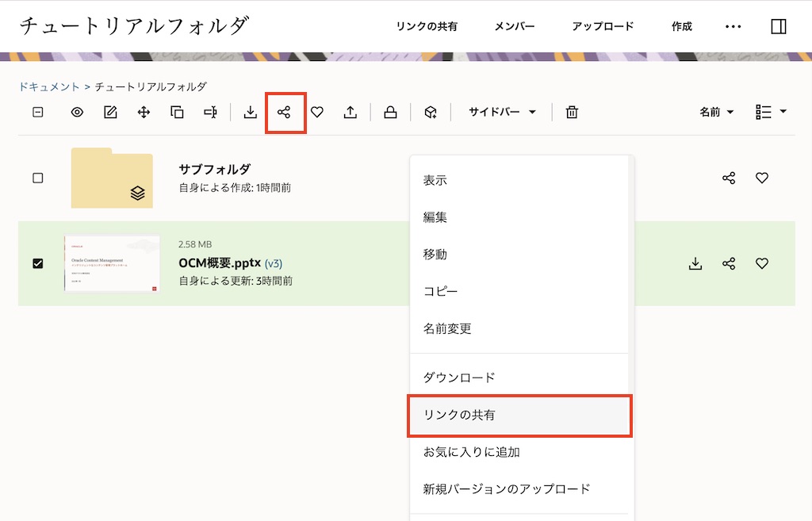Open the preview icon in the toolbar
This screenshot has width=812, height=521.
pos(76,112)
